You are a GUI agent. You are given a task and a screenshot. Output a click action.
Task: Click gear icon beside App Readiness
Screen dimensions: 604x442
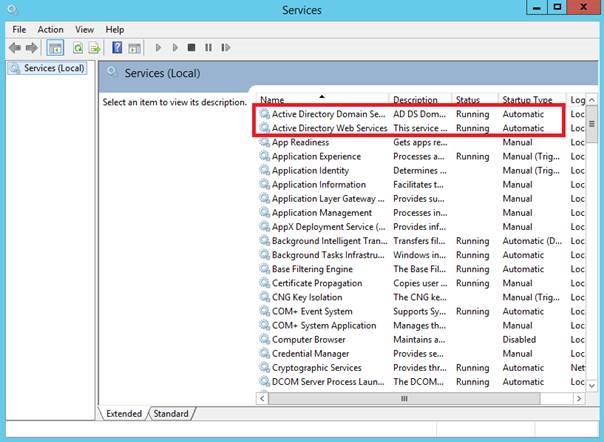[x=264, y=142]
